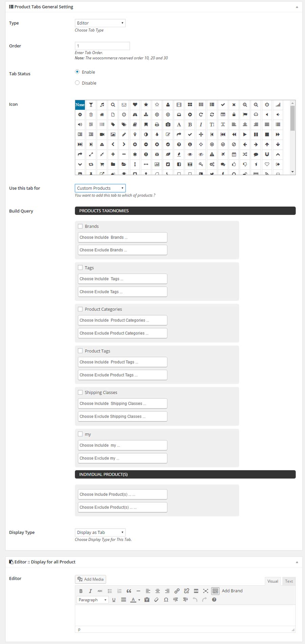305x644 pixels.
Task: Switch to the Text editor tab
Action: click(x=289, y=581)
